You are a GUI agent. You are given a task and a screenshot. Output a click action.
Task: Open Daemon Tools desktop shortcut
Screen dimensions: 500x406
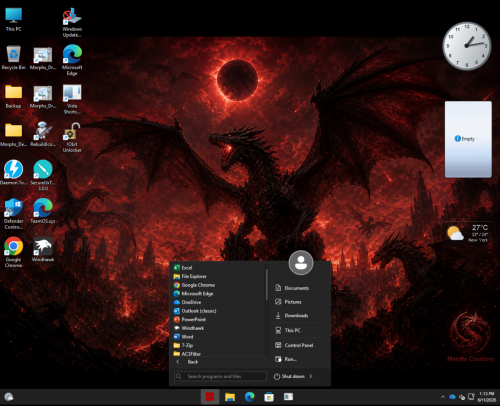click(x=13, y=173)
